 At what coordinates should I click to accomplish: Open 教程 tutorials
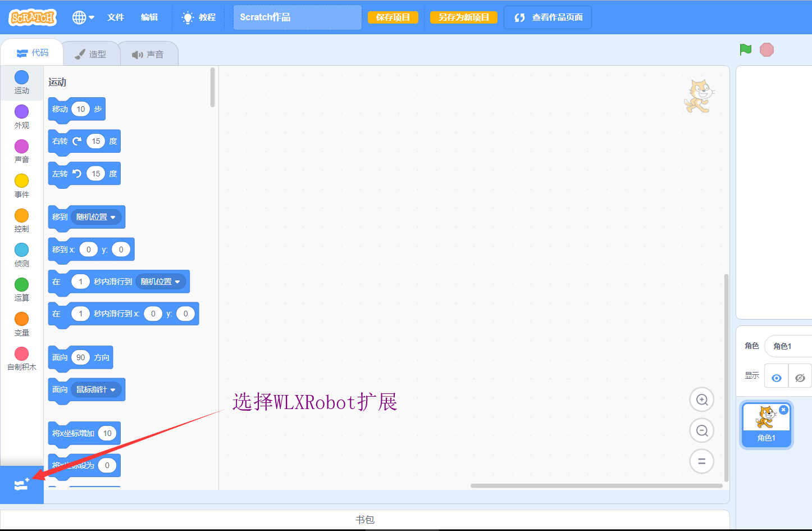[x=199, y=17]
